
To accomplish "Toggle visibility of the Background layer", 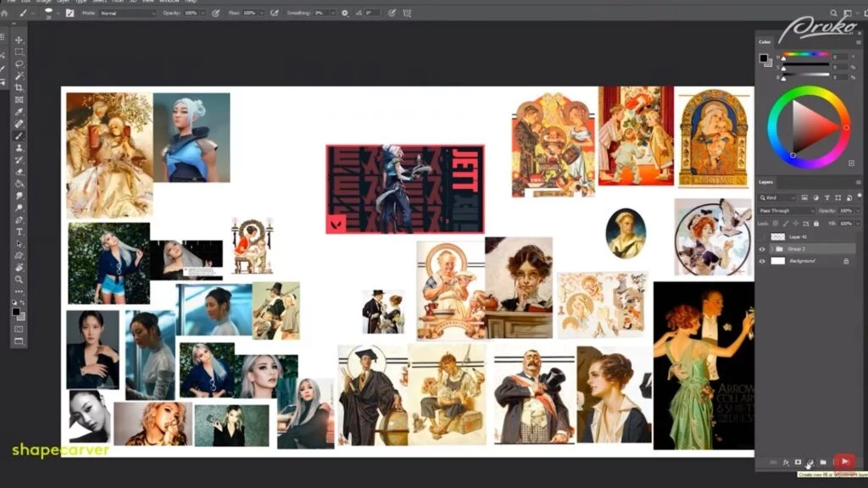I will coord(762,261).
